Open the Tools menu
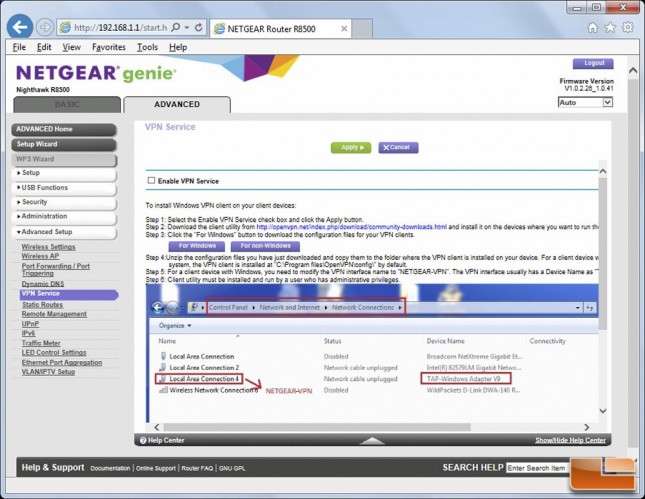Screen dimensions: 645x499 147,47
